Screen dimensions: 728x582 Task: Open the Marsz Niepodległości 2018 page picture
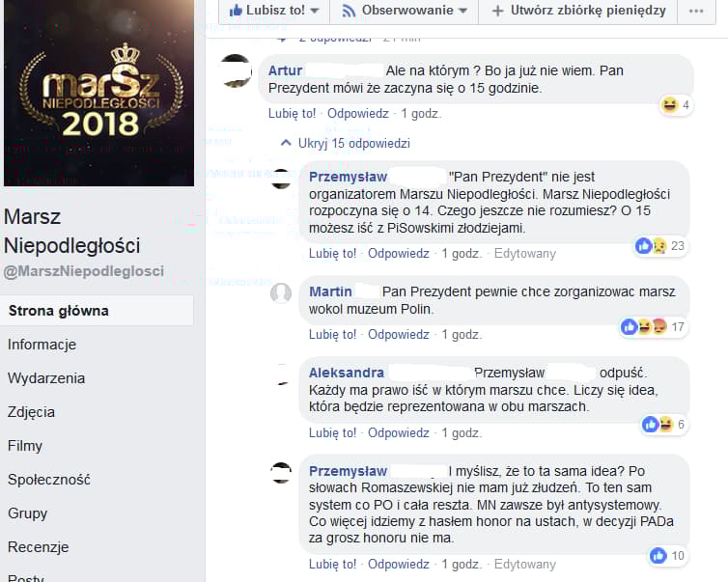tap(98, 94)
